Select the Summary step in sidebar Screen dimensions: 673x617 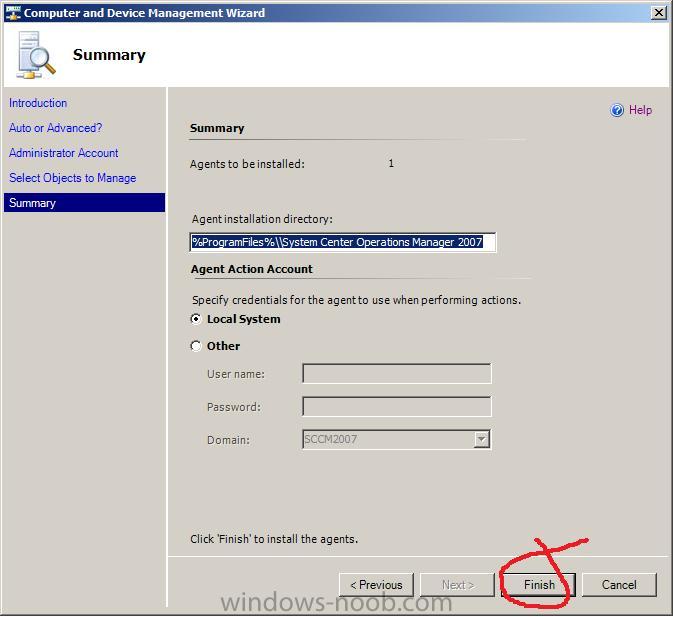point(84,203)
